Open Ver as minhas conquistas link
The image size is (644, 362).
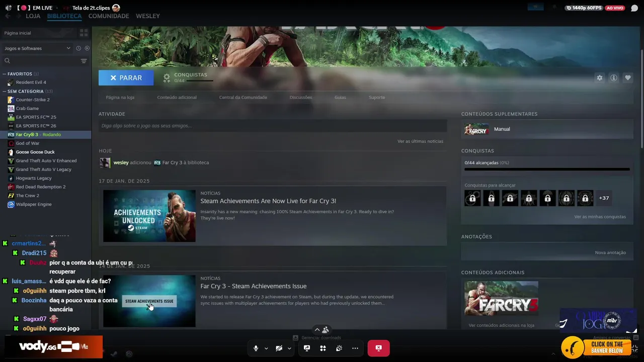point(600,217)
